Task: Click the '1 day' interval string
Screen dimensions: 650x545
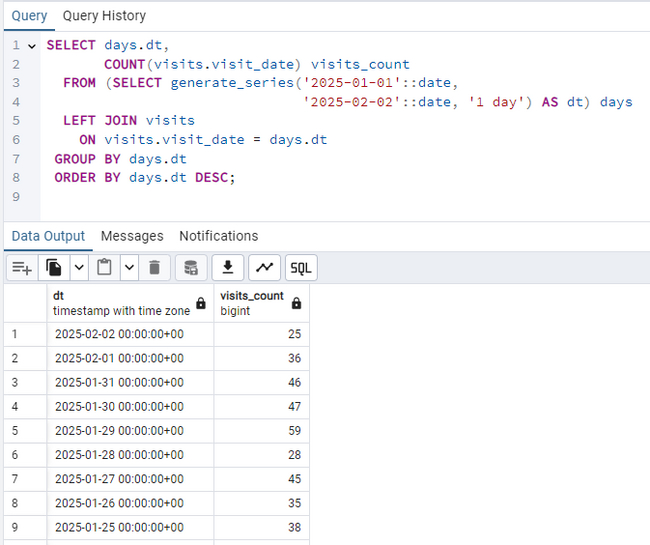Action: click(x=497, y=102)
